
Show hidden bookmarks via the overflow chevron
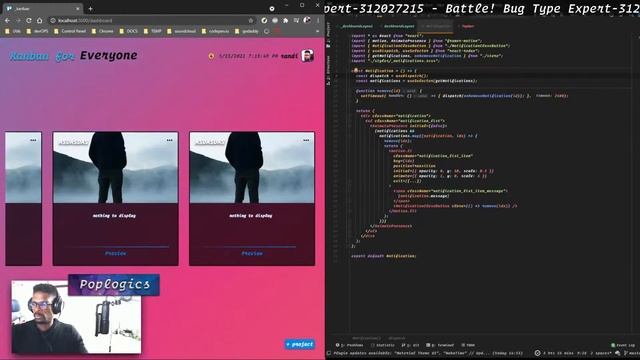pos(318,31)
